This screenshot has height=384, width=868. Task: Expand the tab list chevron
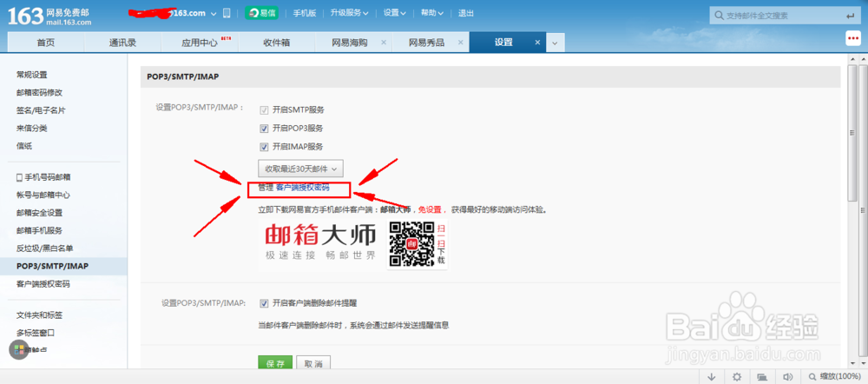tap(556, 43)
